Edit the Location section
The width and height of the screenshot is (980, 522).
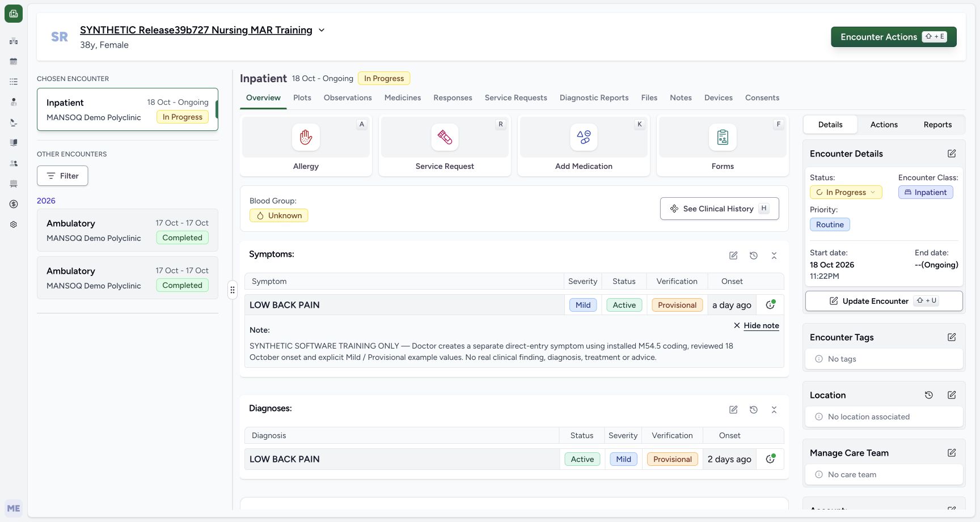point(952,395)
